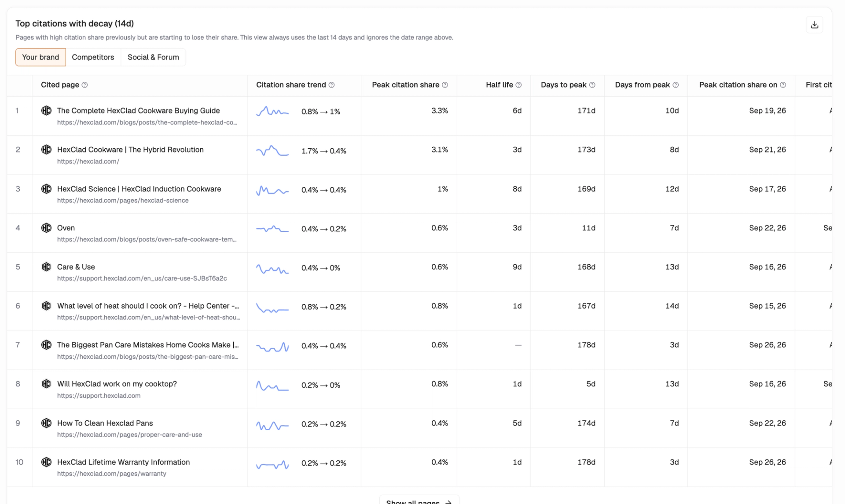Click the Sep 21, 26 peak date

point(768,150)
